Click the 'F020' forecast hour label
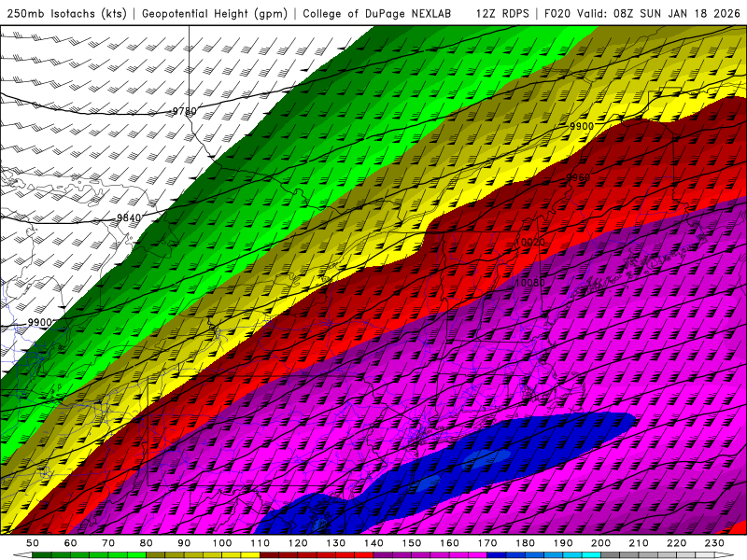Screen dimensions: 747x560 point(557,14)
